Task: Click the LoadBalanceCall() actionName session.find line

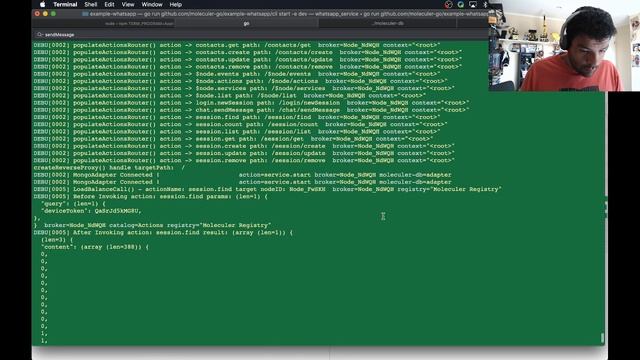Action: 267,189
